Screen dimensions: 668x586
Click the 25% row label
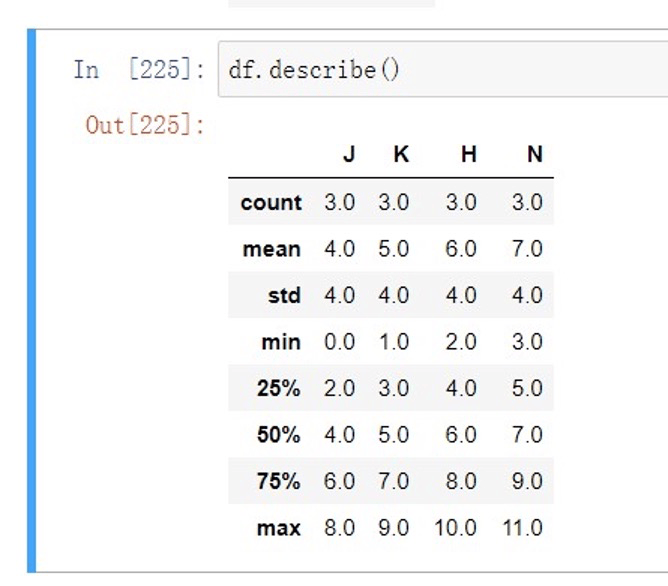pyautogui.click(x=279, y=388)
